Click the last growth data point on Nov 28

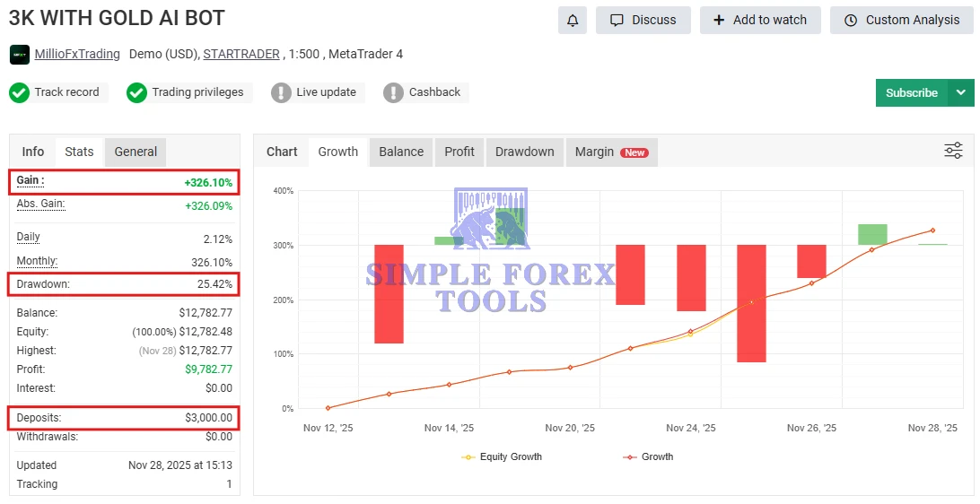[x=932, y=230]
